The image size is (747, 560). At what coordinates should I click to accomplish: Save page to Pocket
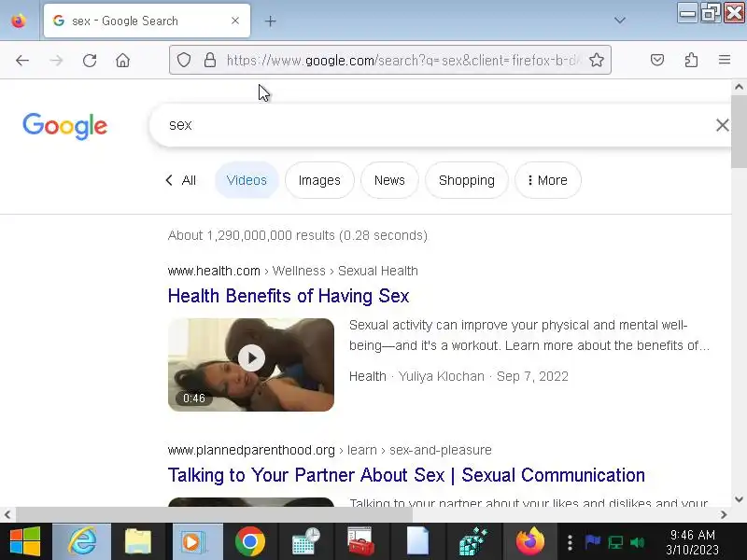point(657,60)
